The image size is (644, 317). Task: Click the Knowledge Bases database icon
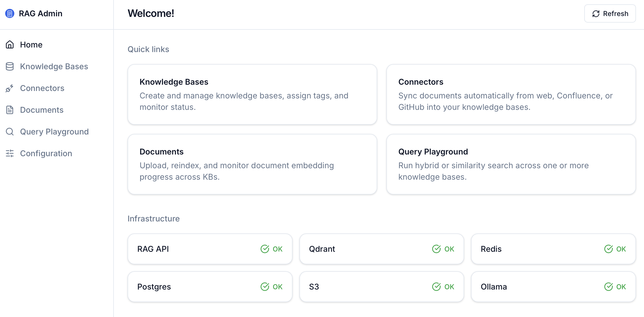(x=10, y=66)
